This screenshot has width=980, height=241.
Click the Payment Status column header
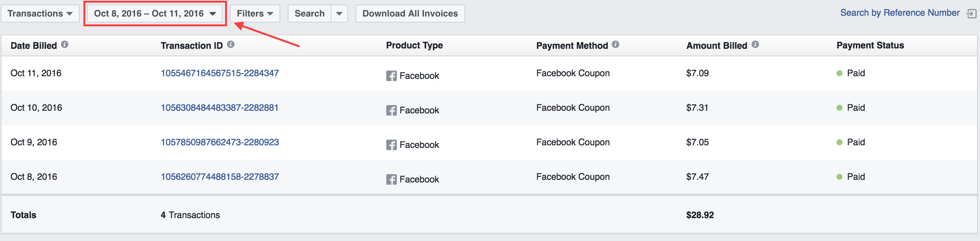click(870, 45)
